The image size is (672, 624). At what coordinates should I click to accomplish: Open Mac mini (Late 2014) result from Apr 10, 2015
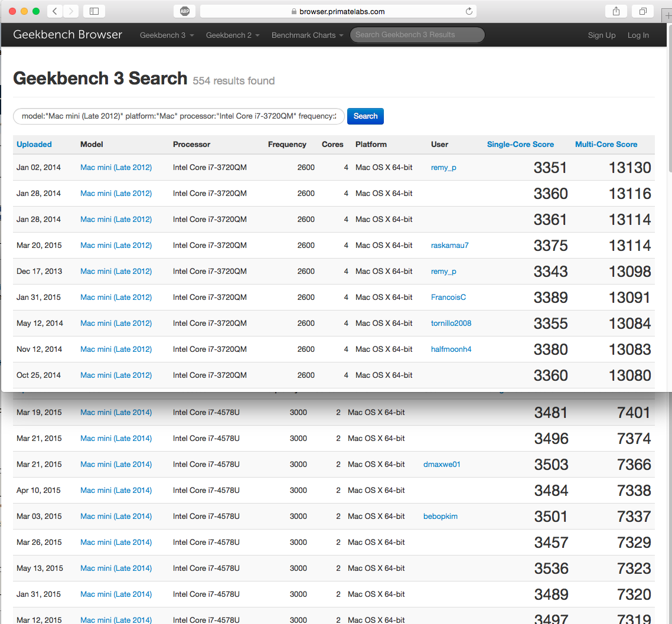116,490
